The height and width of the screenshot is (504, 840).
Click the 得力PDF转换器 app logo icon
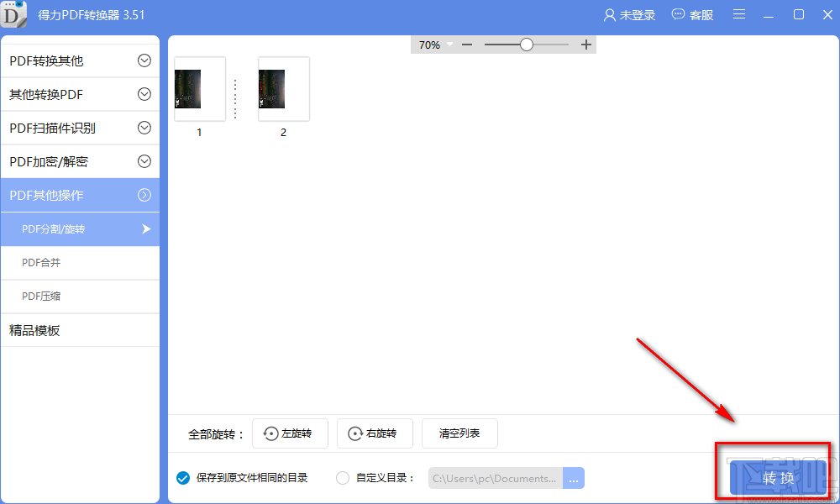pyautogui.click(x=14, y=14)
